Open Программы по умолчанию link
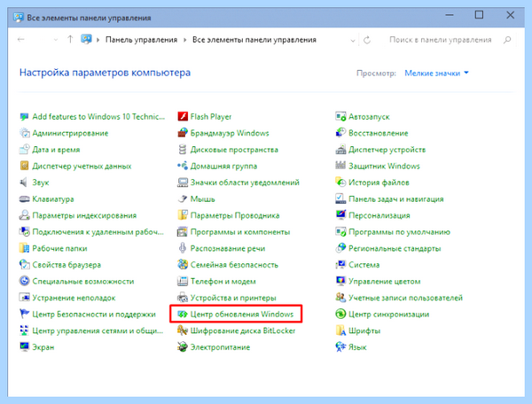This screenshot has height=404, width=532. (399, 232)
